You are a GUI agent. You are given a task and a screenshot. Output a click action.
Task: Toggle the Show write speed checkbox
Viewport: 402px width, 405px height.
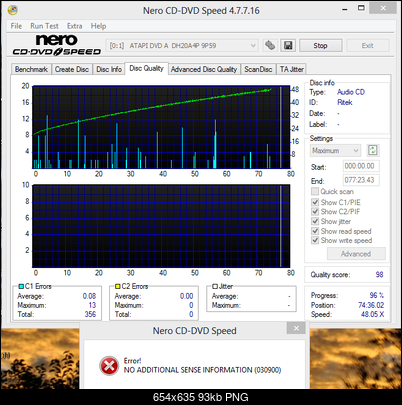tap(315, 240)
